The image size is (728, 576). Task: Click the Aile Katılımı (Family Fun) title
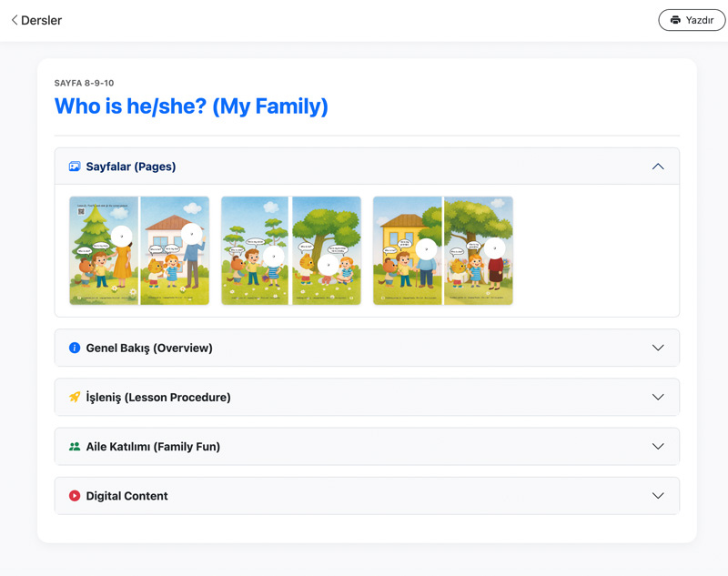click(152, 447)
